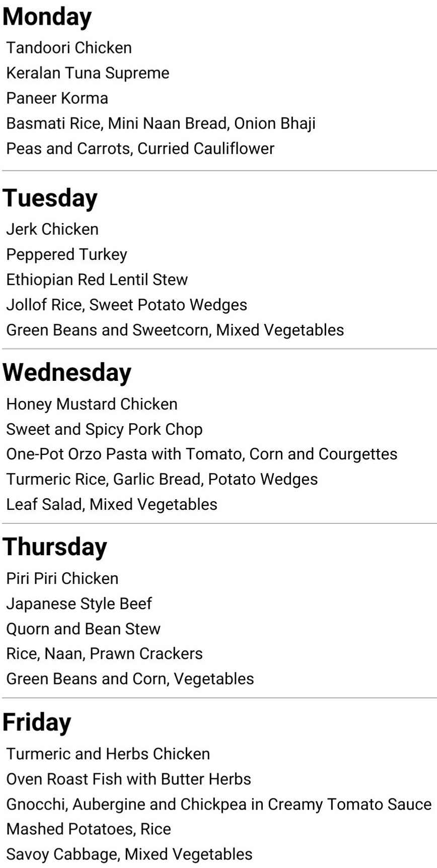Select Honey Mustard Chicken
The image size is (437, 868).
pos(92,404)
